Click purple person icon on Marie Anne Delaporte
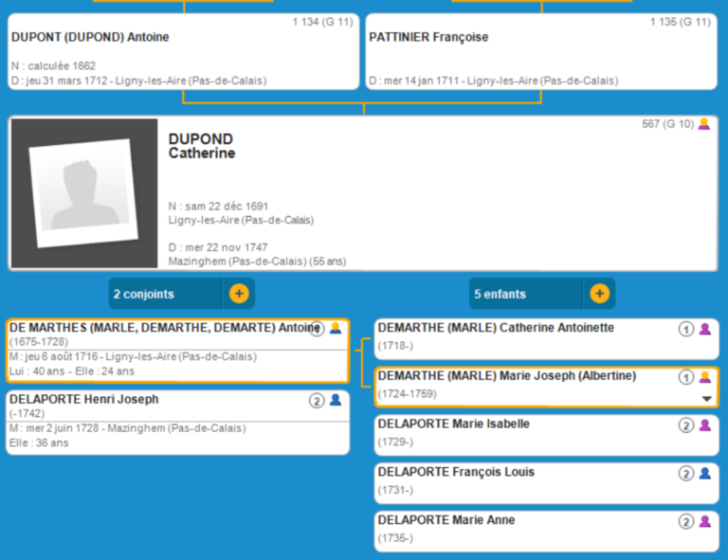Viewport: 728px width, 560px height. (704, 521)
